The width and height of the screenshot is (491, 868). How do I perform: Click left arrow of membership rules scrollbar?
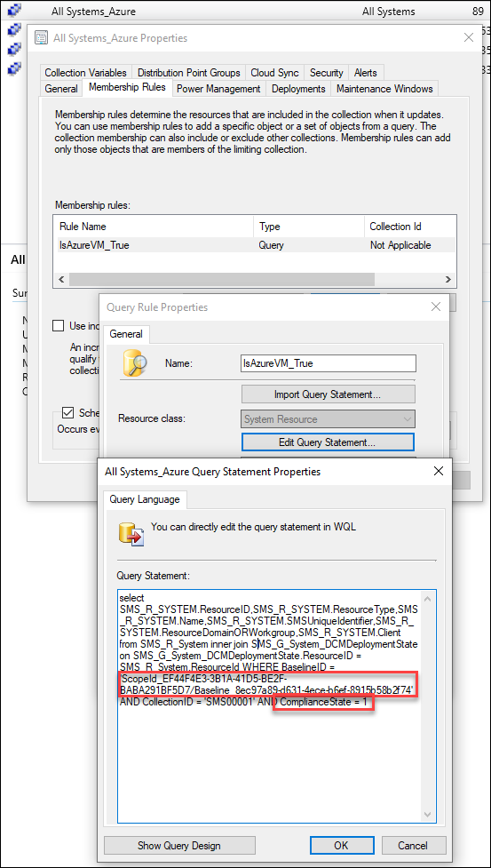(61, 280)
